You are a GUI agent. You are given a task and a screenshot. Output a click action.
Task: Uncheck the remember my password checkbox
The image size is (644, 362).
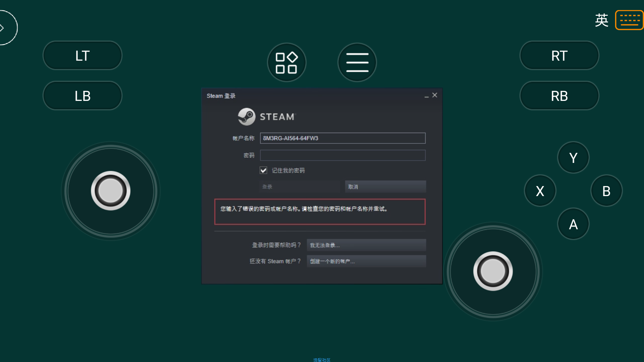tap(263, 170)
